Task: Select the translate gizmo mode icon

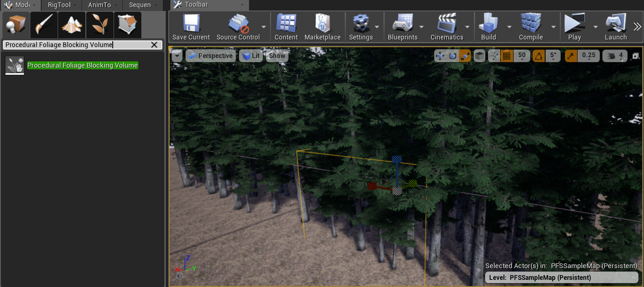Action: [440, 55]
